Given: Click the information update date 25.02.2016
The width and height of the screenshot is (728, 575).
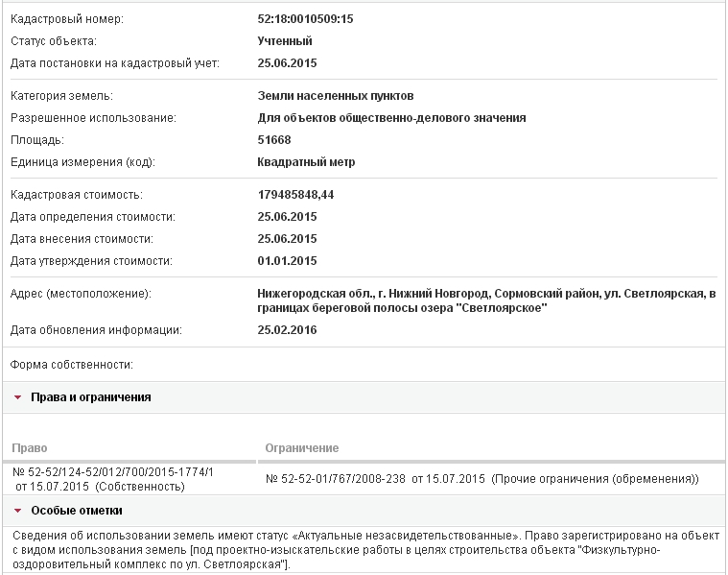Looking at the screenshot, I should [287, 330].
